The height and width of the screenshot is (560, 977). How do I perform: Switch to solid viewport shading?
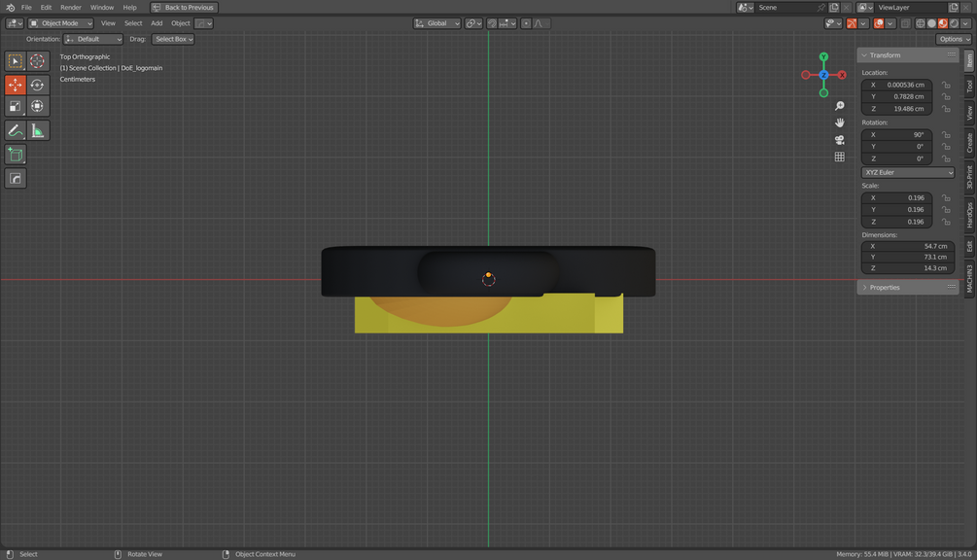(x=931, y=23)
